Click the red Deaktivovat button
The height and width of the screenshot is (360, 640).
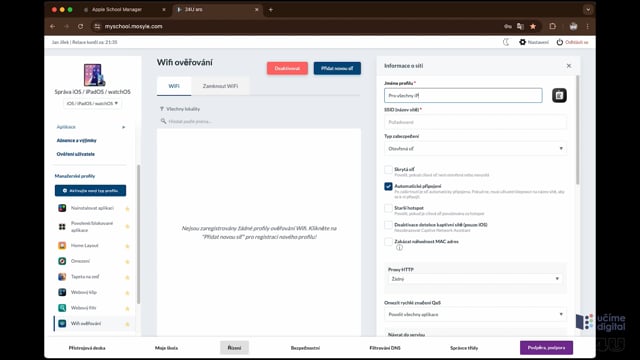pyautogui.click(x=287, y=68)
